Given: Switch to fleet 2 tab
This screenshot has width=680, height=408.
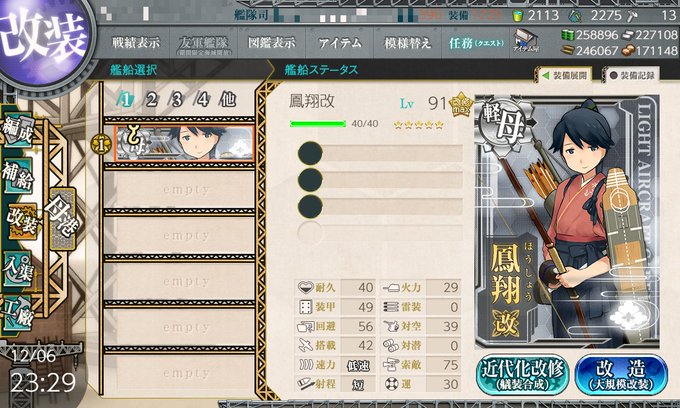Looking at the screenshot, I should click(x=151, y=100).
